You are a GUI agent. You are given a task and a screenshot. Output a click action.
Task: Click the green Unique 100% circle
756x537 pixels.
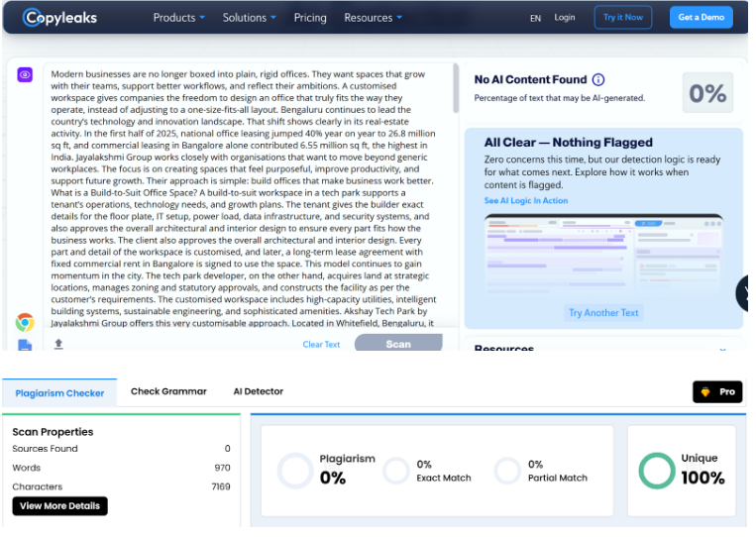[656, 471]
